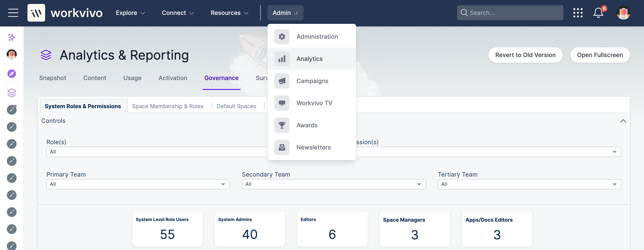Open the Secondary Team dropdown

click(333, 184)
